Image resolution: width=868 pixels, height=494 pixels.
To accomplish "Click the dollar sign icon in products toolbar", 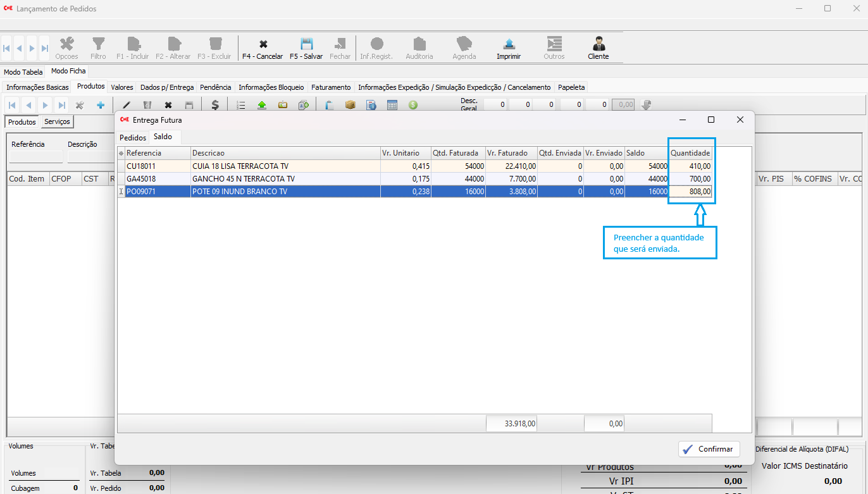I will click(215, 105).
